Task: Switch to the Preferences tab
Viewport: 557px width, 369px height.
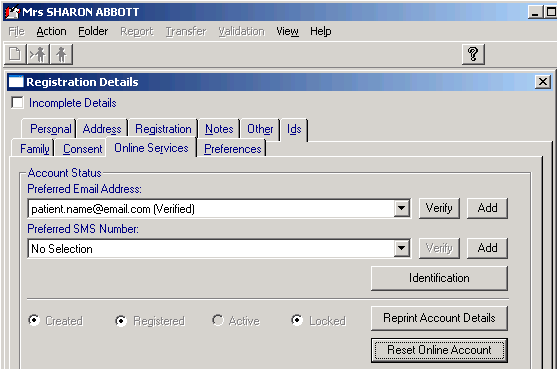Action: pyautogui.click(x=233, y=148)
